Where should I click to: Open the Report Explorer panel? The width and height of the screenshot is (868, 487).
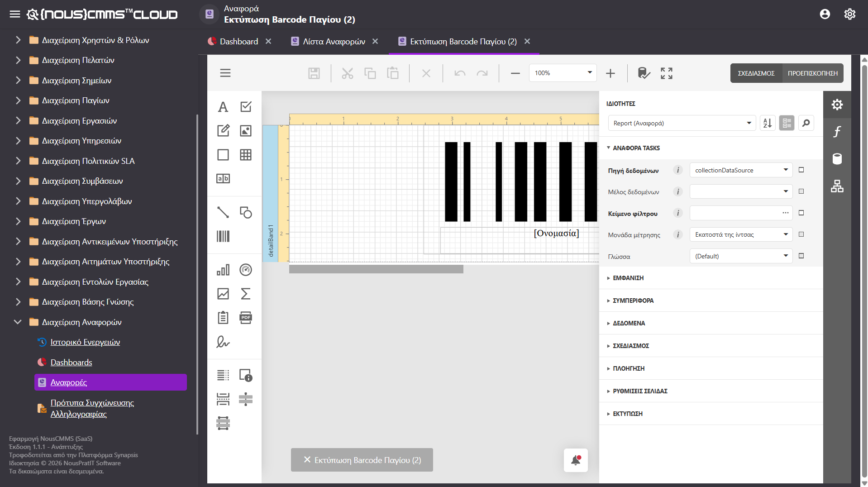point(837,186)
